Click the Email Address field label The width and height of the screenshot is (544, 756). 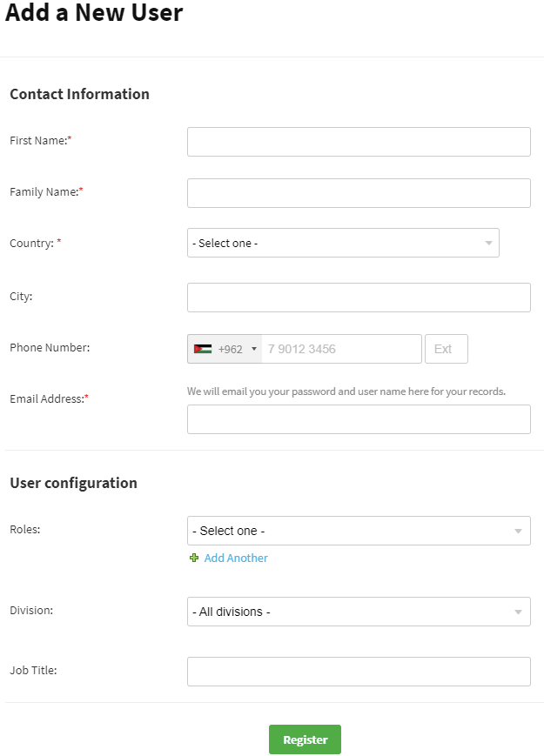(x=49, y=398)
